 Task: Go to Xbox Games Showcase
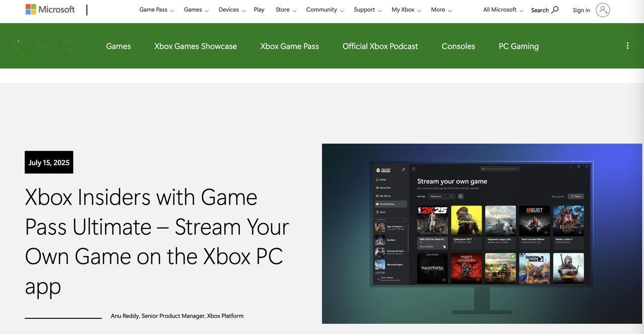pyautogui.click(x=196, y=46)
